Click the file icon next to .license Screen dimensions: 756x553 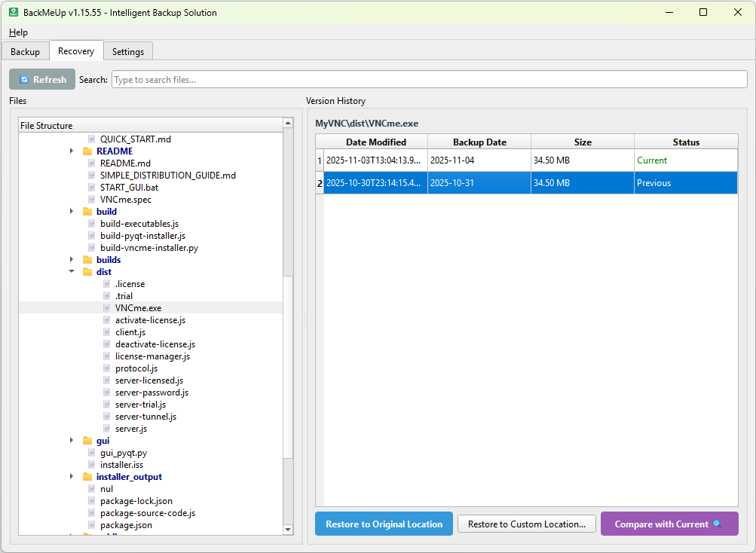coord(106,283)
